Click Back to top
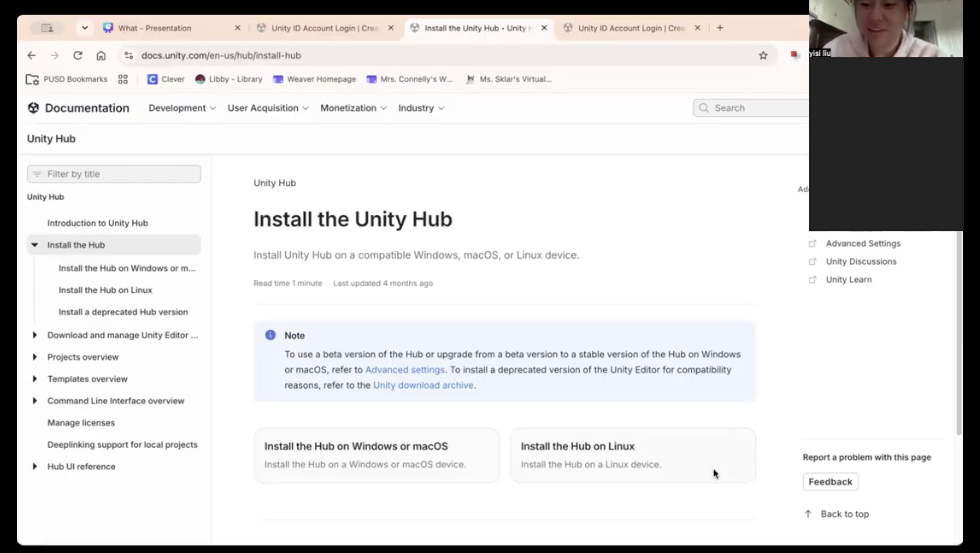980x553 pixels. (x=837, y=514)
